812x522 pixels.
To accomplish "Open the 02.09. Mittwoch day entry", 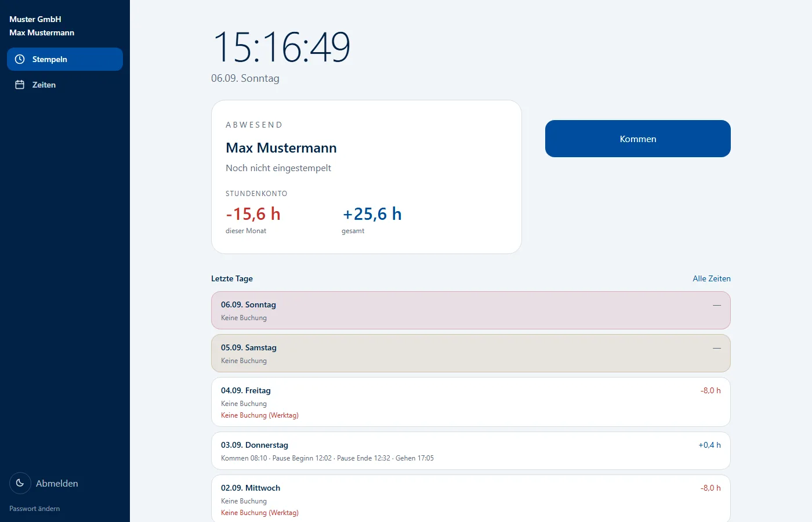I will coord(471,499).
